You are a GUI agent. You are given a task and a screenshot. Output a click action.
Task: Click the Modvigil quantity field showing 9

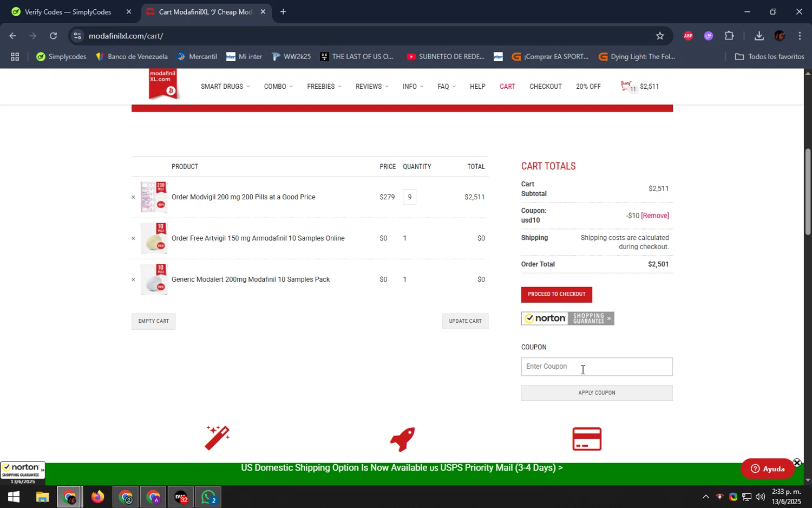409,197
